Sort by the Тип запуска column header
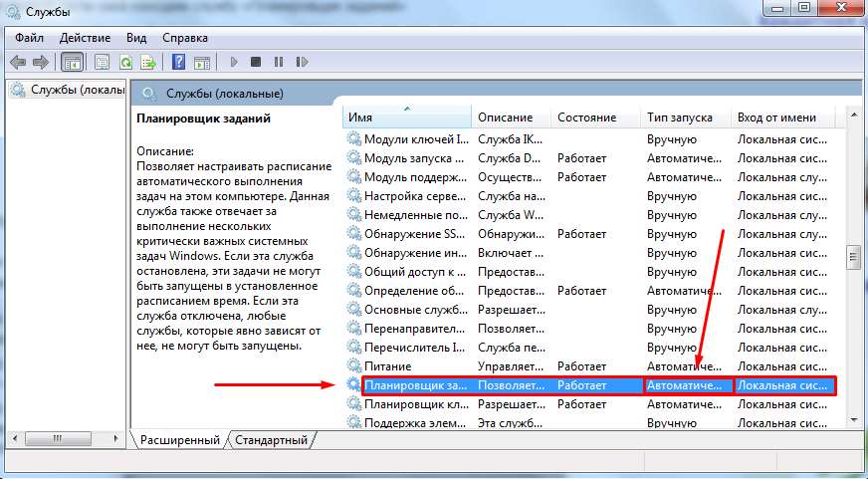 (685, 118)
